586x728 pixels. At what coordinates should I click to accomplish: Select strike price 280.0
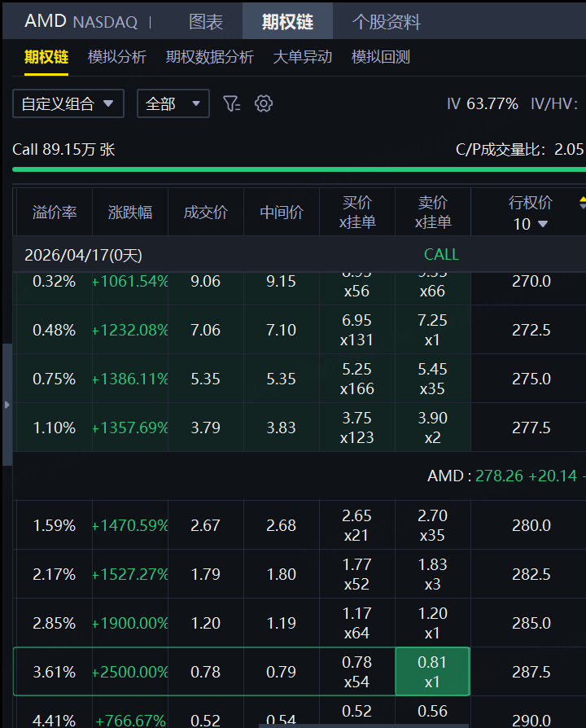point(531,525)
